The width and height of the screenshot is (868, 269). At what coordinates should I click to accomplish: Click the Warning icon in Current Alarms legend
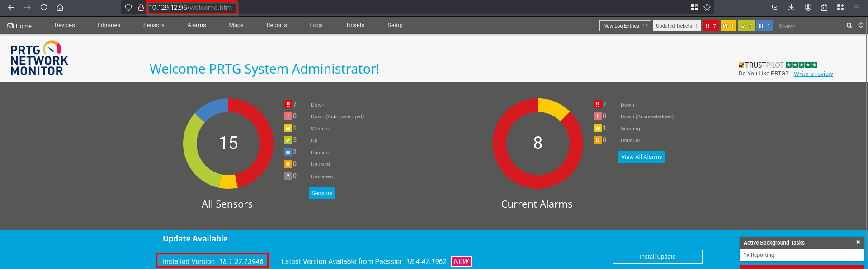pos(598,129)
